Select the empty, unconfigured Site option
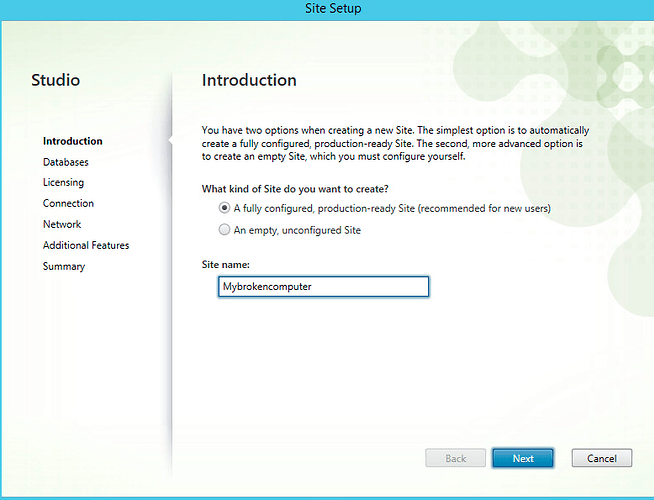The image size is (654, 500). (x=224, y=230)
